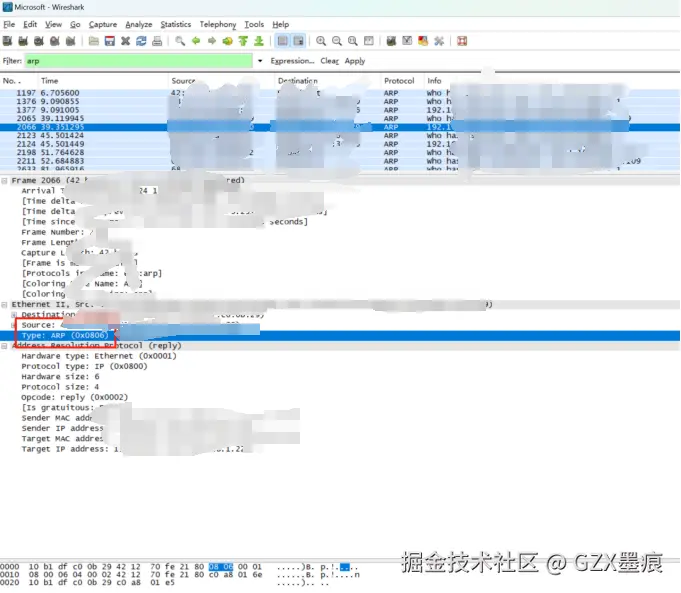
Task: Sort by the Info column header
Action: click(x=552, y=81)
